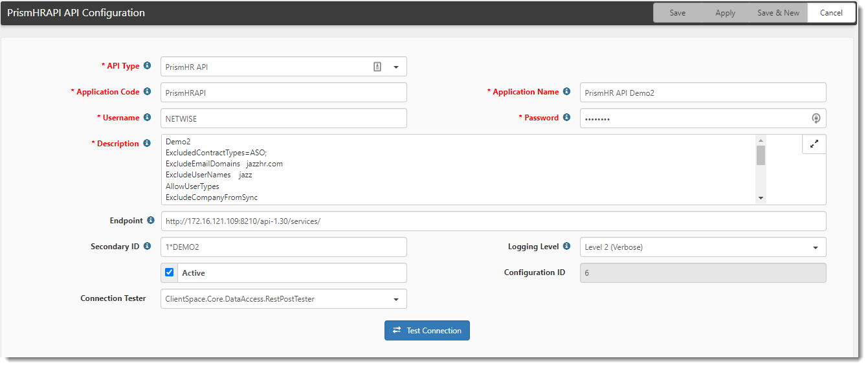Viewport: 868px width, 367px height.
Task: Click the info icon beside Description label
Action: click(147, 144)
